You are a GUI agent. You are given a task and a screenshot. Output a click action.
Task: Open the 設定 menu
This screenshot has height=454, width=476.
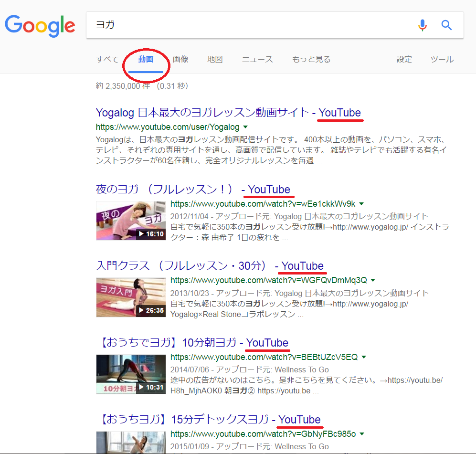[x=404, y=60]
